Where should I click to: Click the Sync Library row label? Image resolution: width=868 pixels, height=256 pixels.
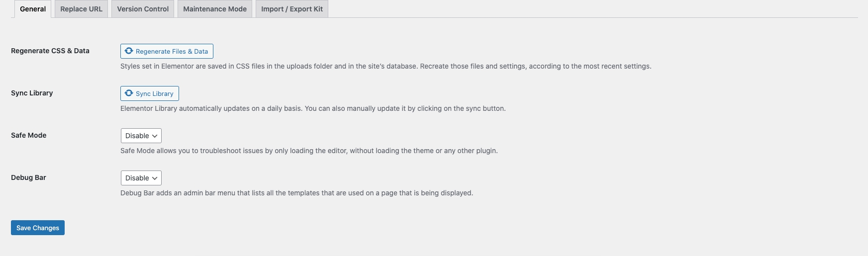[32, 93]
